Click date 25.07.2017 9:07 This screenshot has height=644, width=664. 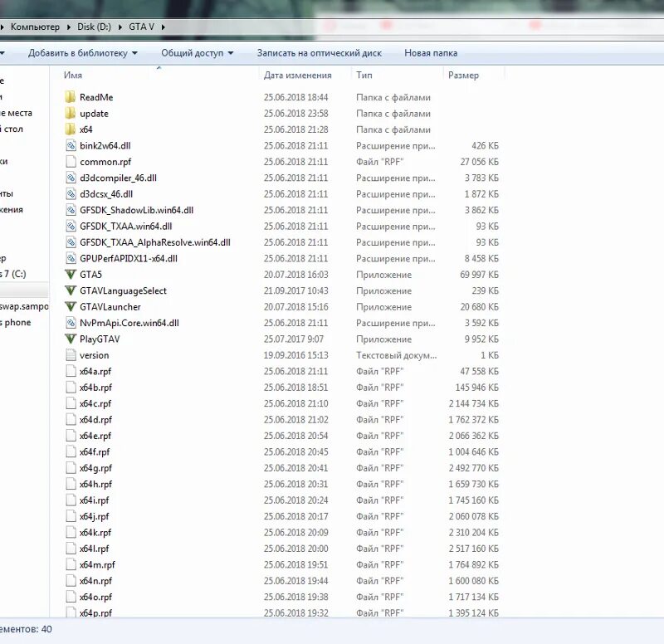294,339
